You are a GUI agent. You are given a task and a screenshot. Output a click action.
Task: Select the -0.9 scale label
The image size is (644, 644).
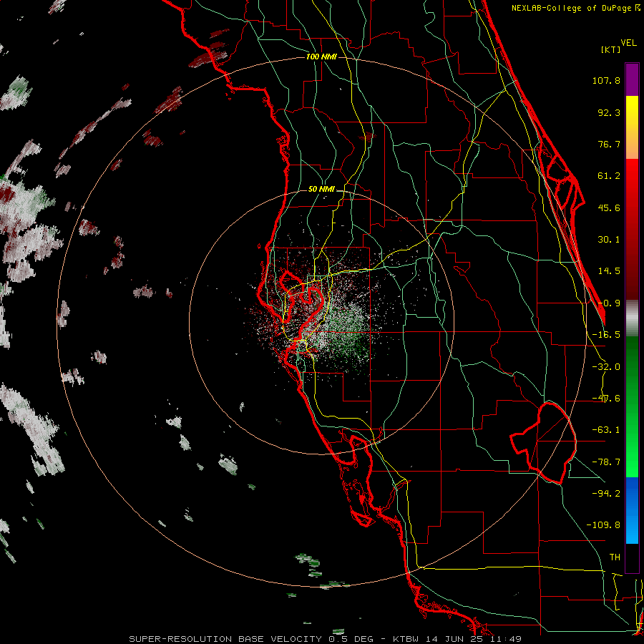pos(609,303)
